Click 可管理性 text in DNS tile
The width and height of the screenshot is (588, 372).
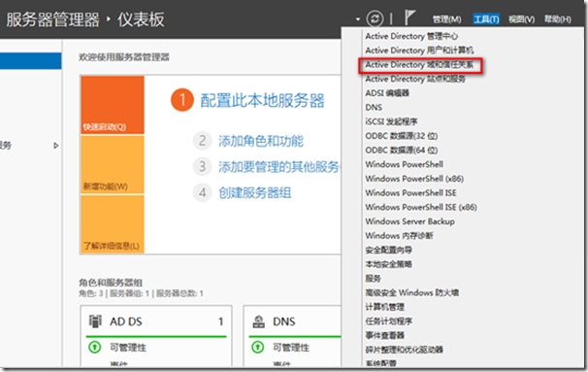pyautogui.click(x=291, y=348)
